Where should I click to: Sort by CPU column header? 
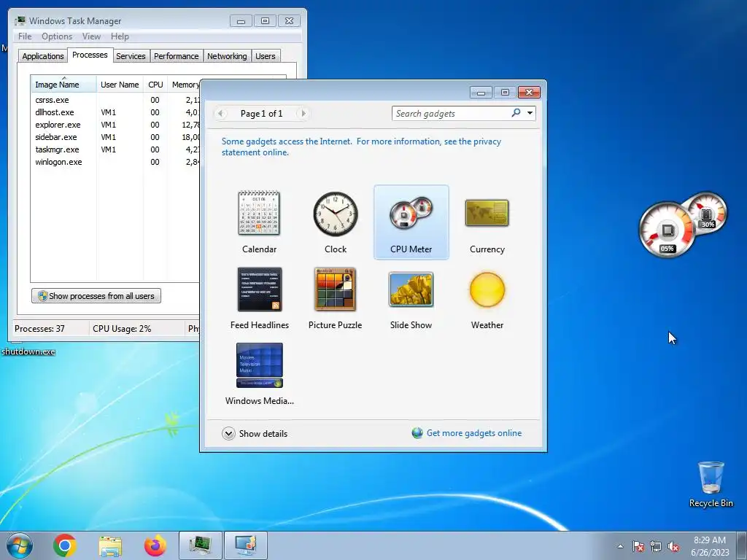coord(155,85)
